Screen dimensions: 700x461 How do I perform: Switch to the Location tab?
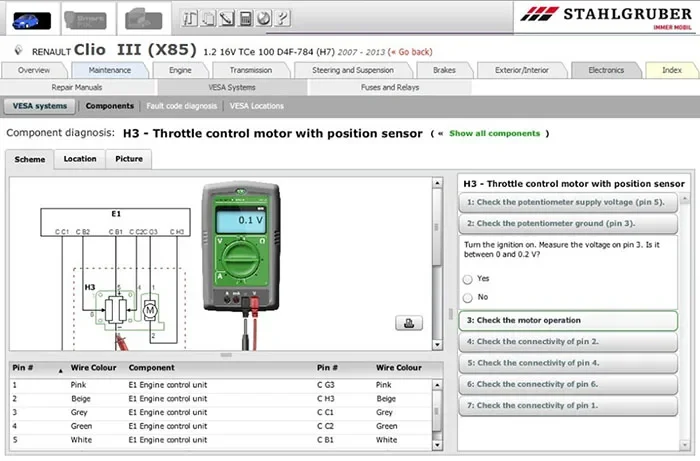click(80, 159)
